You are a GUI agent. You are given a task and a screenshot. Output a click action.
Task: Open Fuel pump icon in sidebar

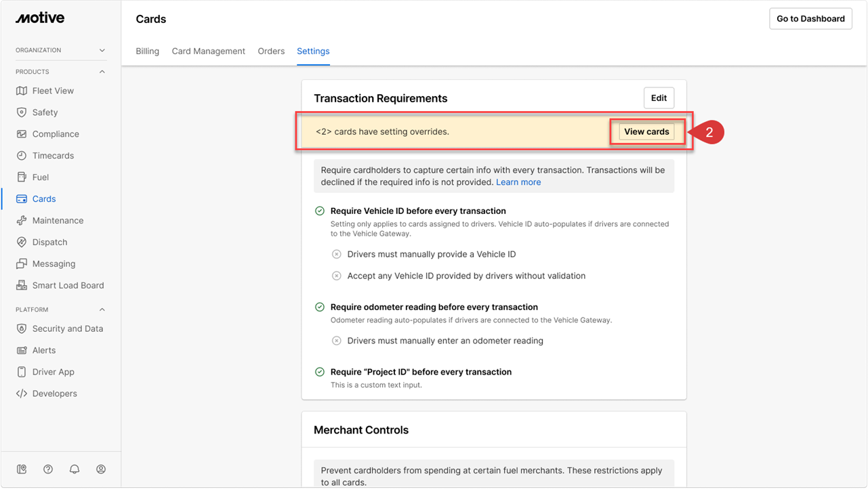tap(22, 177)
